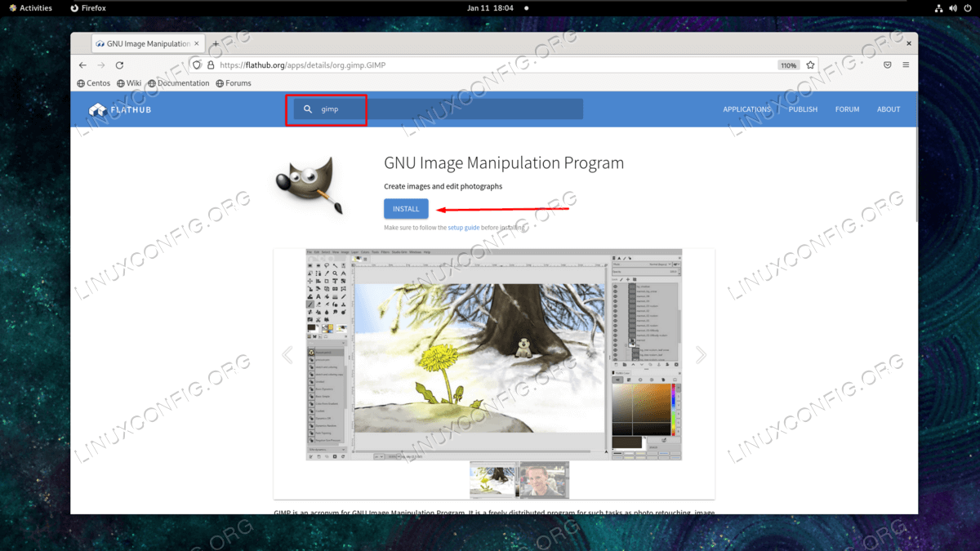Image resolution: width=980 pixels, height=551 pixels.
Task: Show previous screenshot with left arrow
Action: point(287,355)
